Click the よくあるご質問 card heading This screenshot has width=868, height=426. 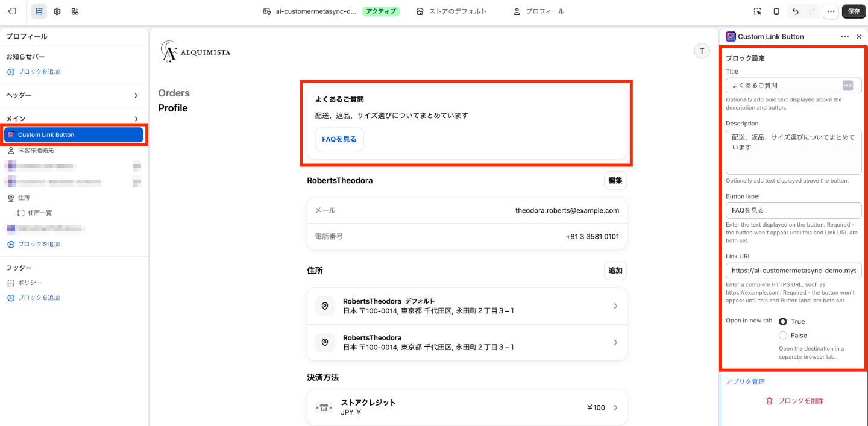[339, 99]
